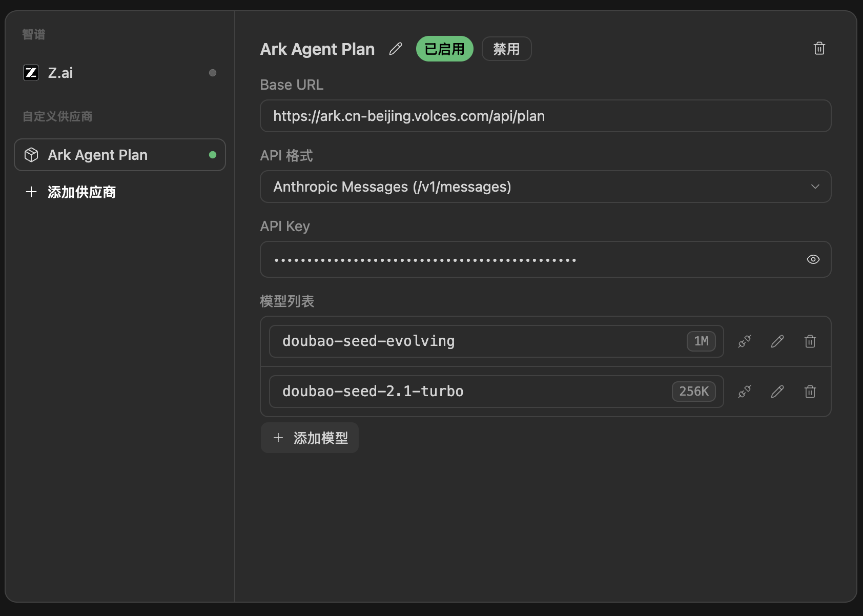The image size is (863, 616).
Task: Click the 256K context size badge
Action: (694, 392)
